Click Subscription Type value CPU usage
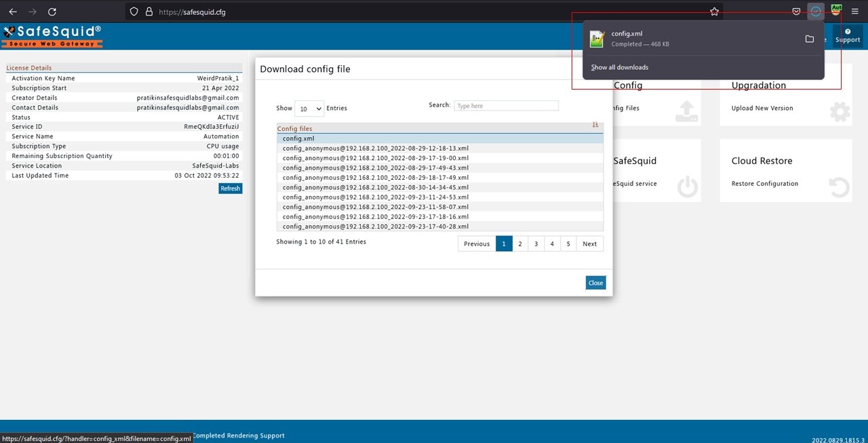Screen dimensions: 868x443 [x=222, y=146]
